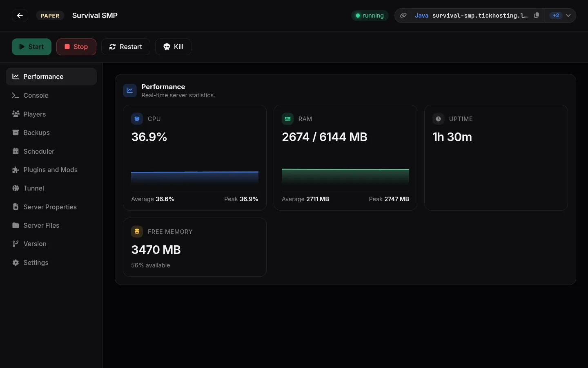The height and width of the screenshot is (368, 588).
Task: Click the RAM memory icon
Action: click(x=287, y=119)
